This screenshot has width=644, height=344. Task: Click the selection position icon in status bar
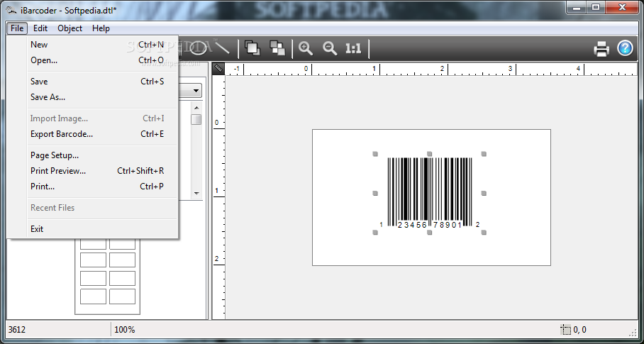pyautogui.click(x=566, y=330)
